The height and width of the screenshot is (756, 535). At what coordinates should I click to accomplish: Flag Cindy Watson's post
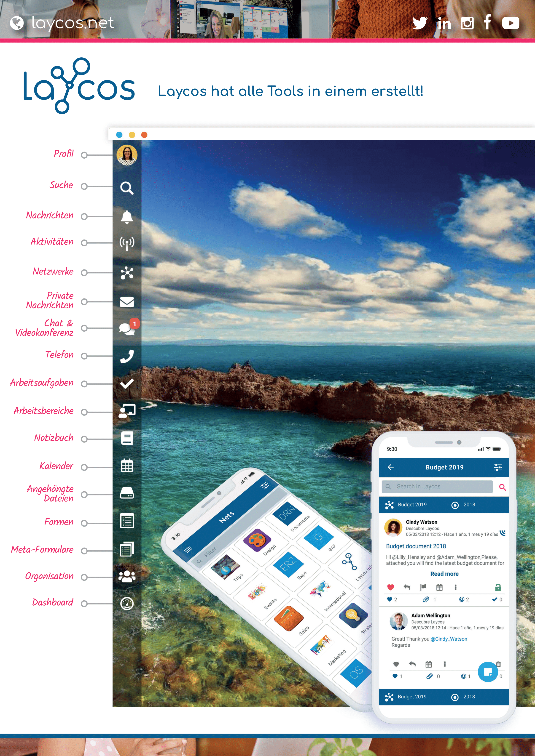click(423, 587)
